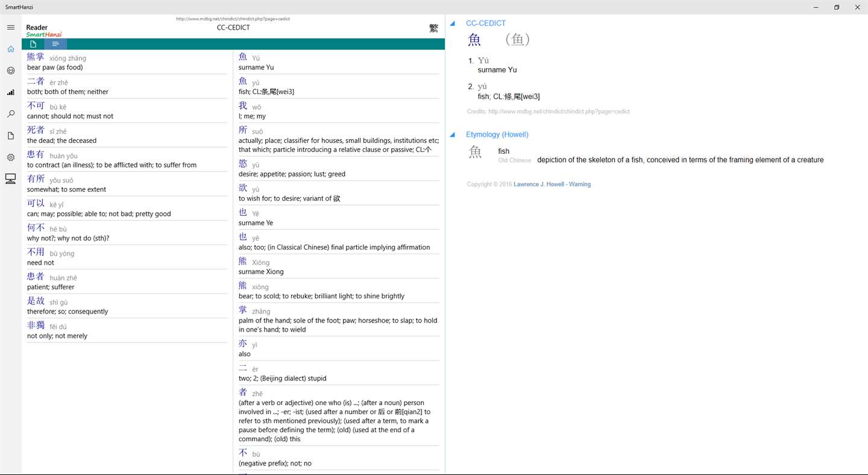Select the 可以 kě yǐ entry
Viewport: 868px width, 475px height.
(x=127, y=208)
